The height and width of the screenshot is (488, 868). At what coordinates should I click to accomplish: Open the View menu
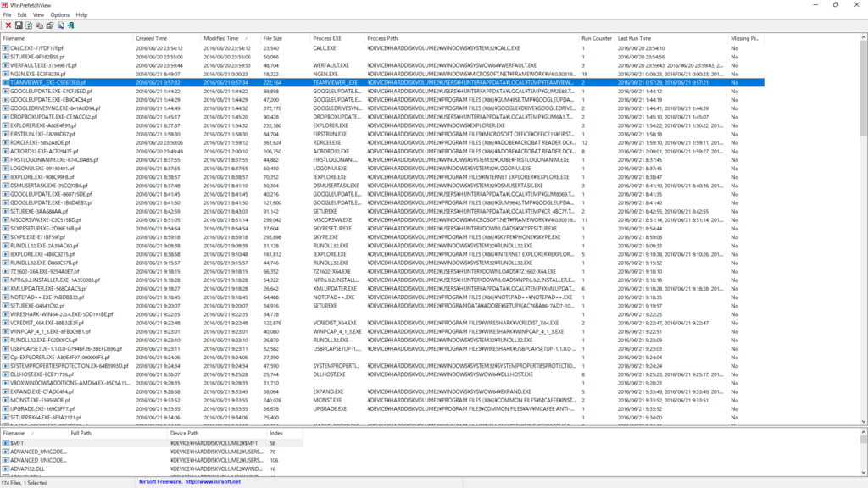[38, 15]
